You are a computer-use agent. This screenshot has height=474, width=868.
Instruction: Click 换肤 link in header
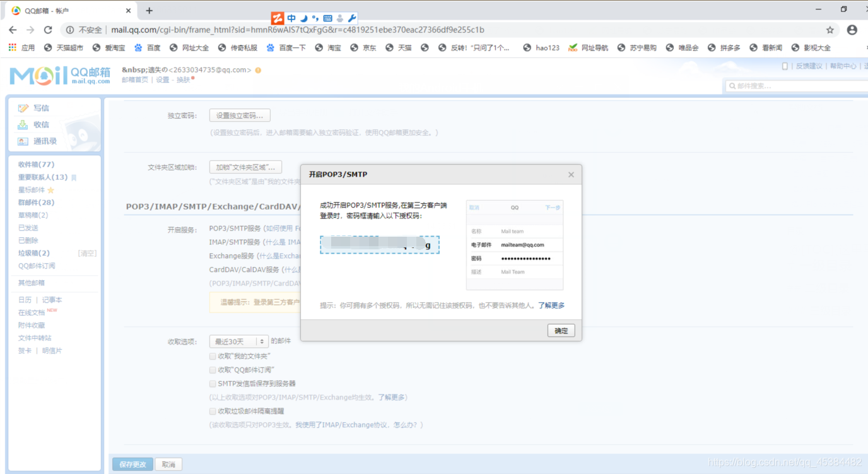(x=183, y=80)
